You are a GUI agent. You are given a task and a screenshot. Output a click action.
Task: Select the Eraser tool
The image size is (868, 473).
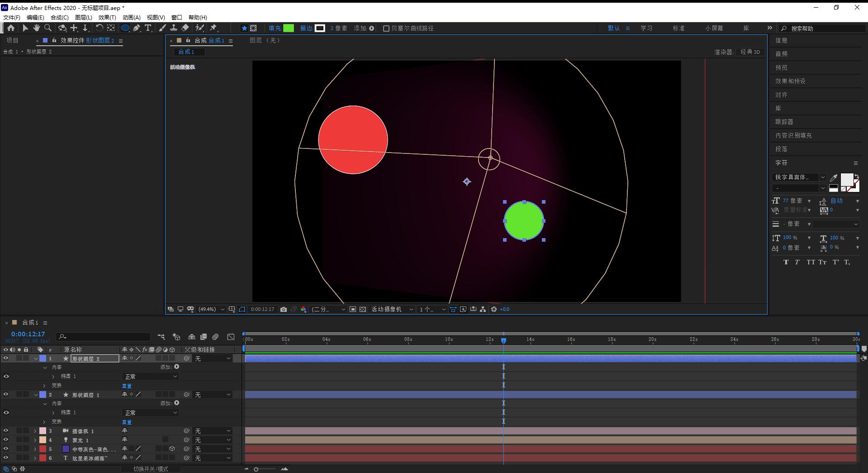(x=185, y=28)
